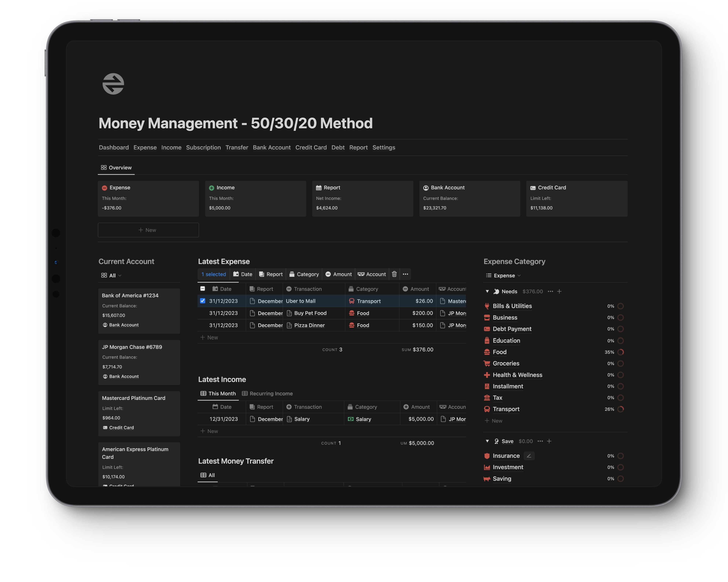Click the Bills & Utilities 0% progress ring
Screen dimensions: 728x582
coord(621,306)
